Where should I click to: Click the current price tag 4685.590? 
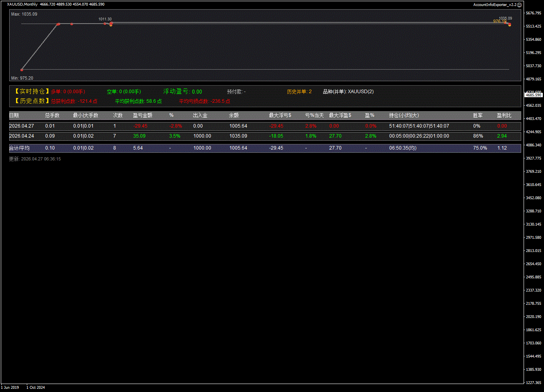(x=533, y=95)
